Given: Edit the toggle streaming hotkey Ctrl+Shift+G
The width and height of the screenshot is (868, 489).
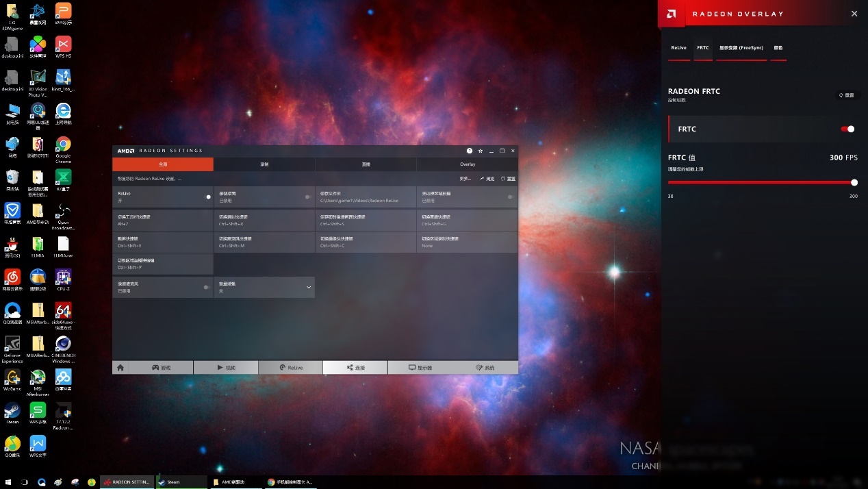Looking at the screenshot, I should (x=468, y=220).
